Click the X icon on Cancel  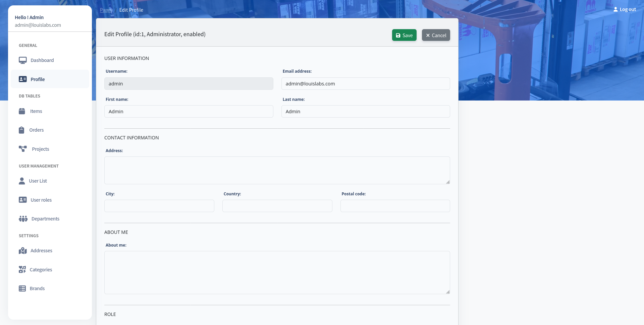coord(428,36)
